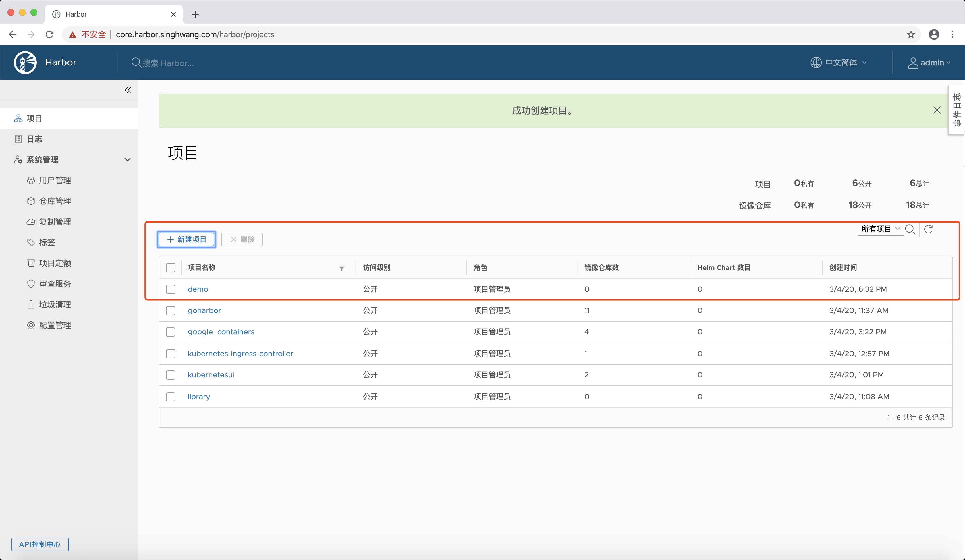Click the 不安全 security warning icon
Screen dimensions: 965x560
pos(72,35)
